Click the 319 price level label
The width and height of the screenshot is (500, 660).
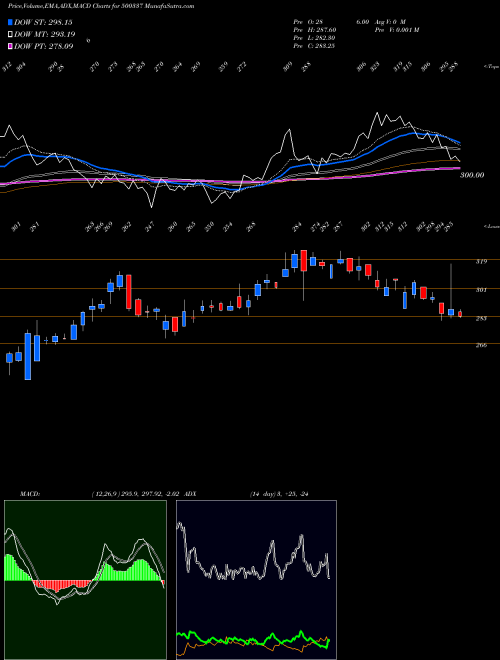click(x=481, y=261)
